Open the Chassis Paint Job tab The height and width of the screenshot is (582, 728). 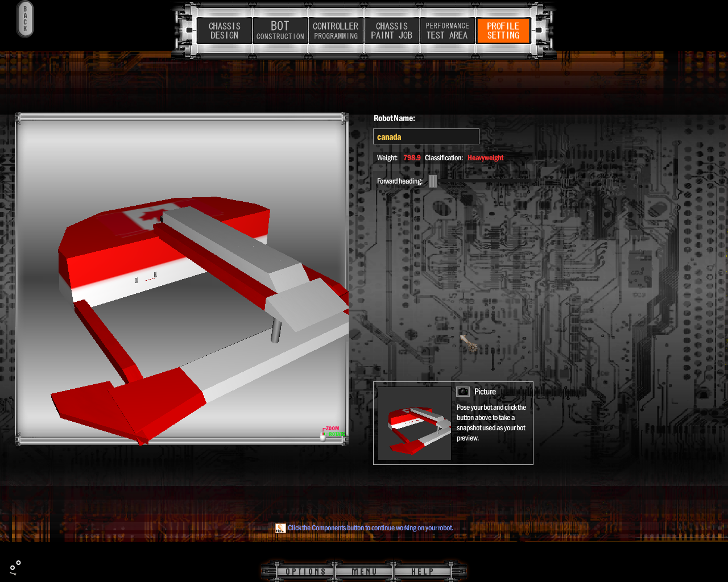[391, 31]
